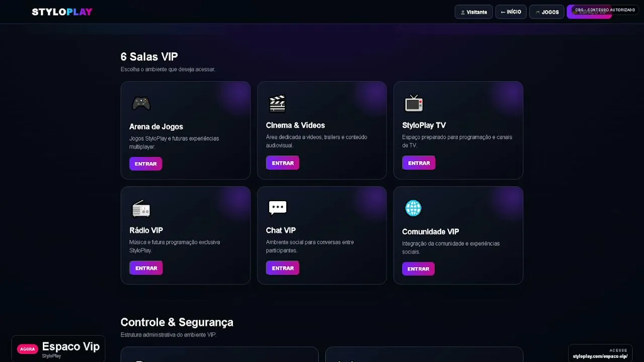Select the ESPAÇO VIP nav button

click(x=589, y=12)
